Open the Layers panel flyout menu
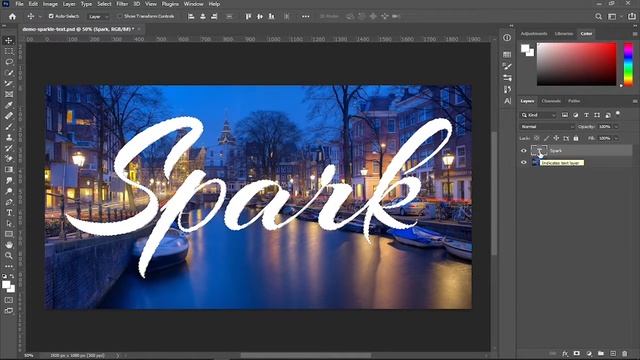This screenshot has width=640, height=360. (635, 101)
